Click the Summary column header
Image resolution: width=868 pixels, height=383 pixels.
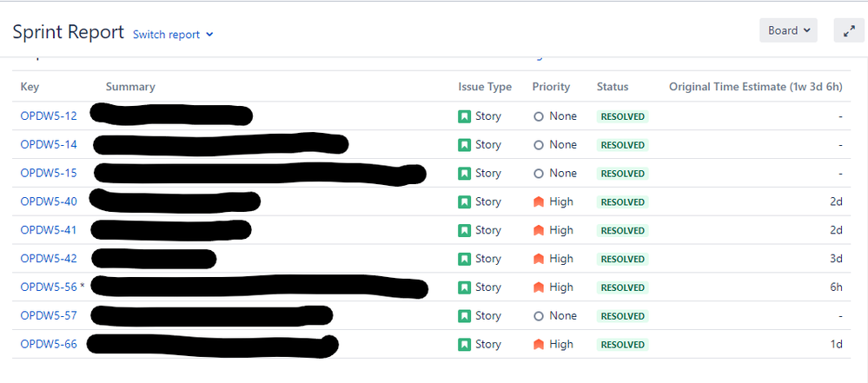[130, 87]
